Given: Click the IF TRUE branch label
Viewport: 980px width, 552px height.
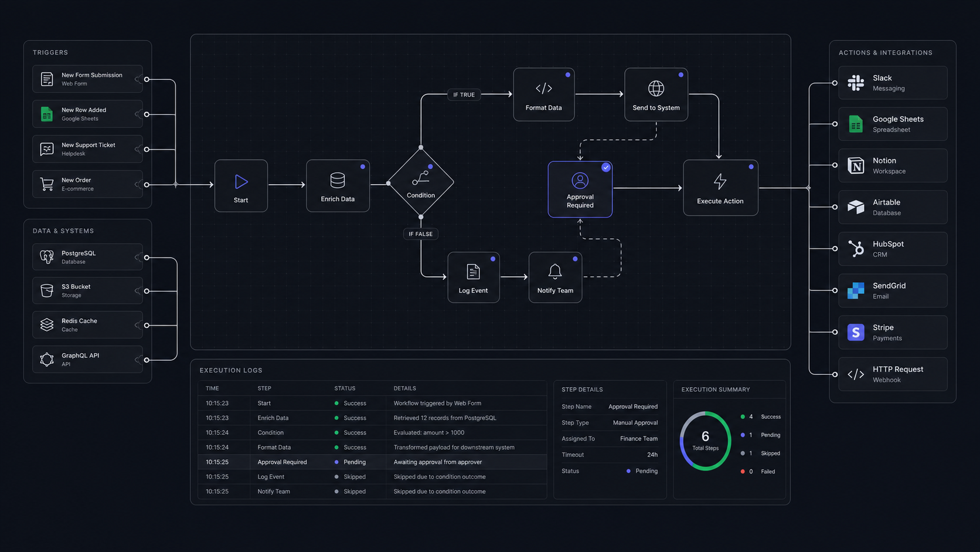Looking at the screenshot, I should (x=464, y=94).
